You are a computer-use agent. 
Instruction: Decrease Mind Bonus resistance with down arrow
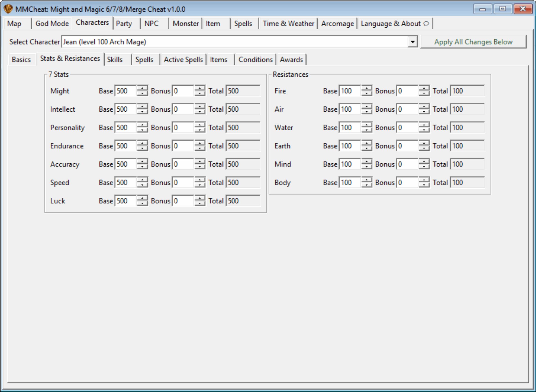click(424, 167)
